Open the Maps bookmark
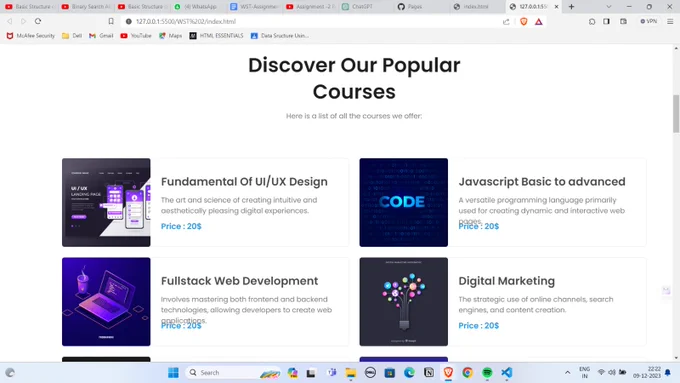 click(x=170, y=36)
